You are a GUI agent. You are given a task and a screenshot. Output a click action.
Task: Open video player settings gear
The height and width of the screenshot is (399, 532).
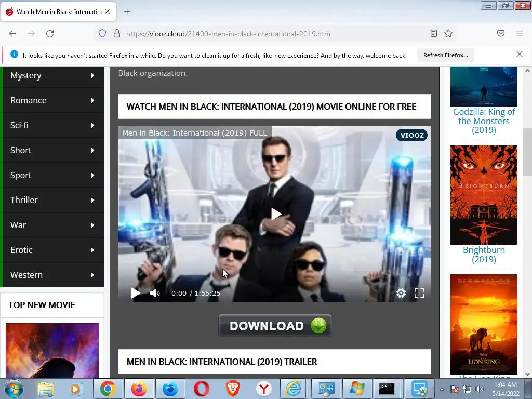tap(401, 293)
